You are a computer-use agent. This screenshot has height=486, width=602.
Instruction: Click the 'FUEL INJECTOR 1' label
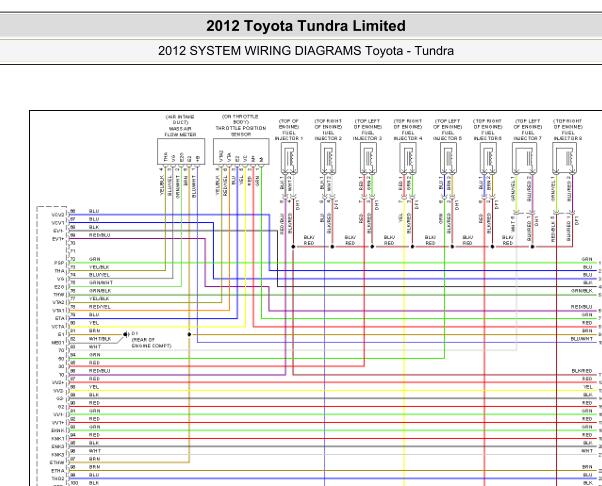click(289, 135)
